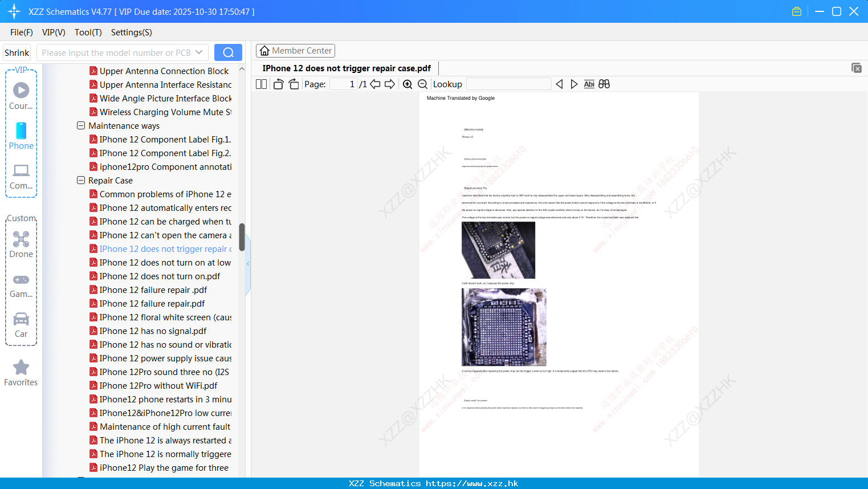The height and width of the screenshot is (489, 868).
Task: Open Upper Antenna Interface Resistance file
Action: 161,84
